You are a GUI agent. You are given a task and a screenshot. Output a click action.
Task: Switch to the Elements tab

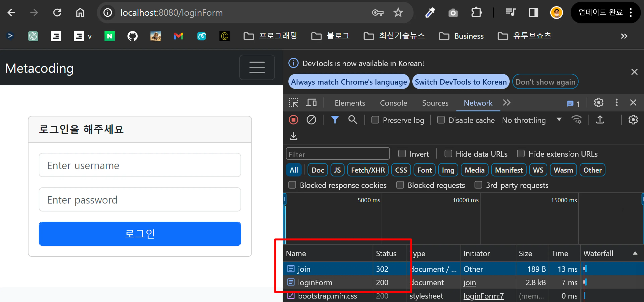tap(350, 103)
